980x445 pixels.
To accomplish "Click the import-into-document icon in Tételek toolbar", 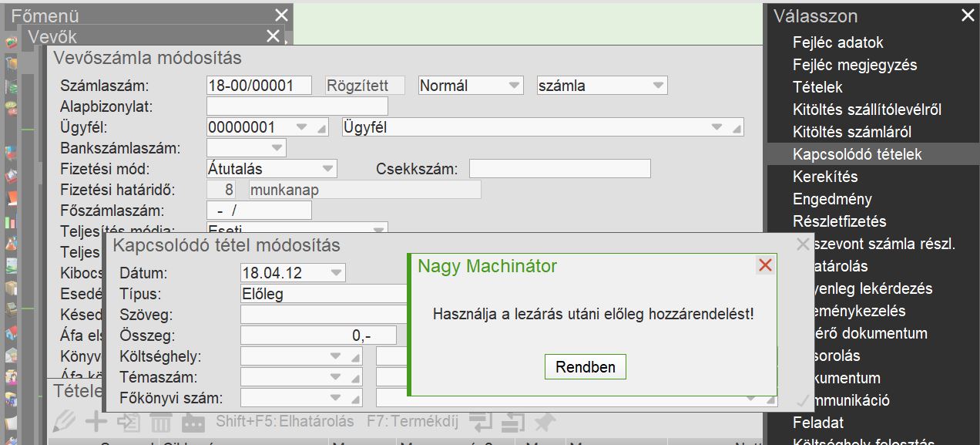I will pyautogui.click(x=128, y=421).
